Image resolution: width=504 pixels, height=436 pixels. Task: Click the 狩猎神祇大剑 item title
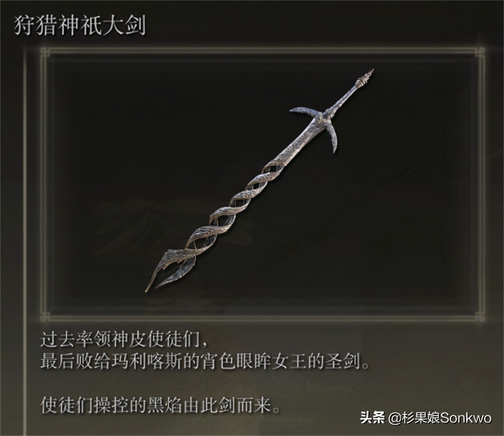click(80, 26)
